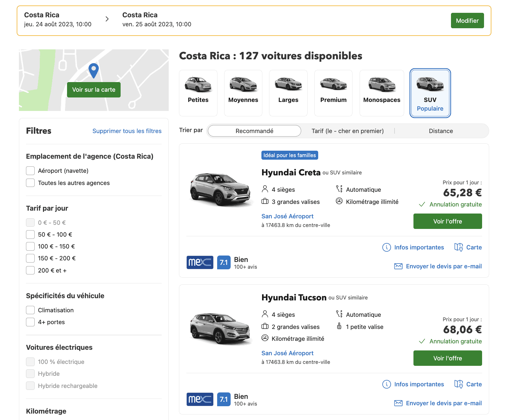Click the Idéal pour les familles badge
510x420 pixels.
(x=290, y=155)
